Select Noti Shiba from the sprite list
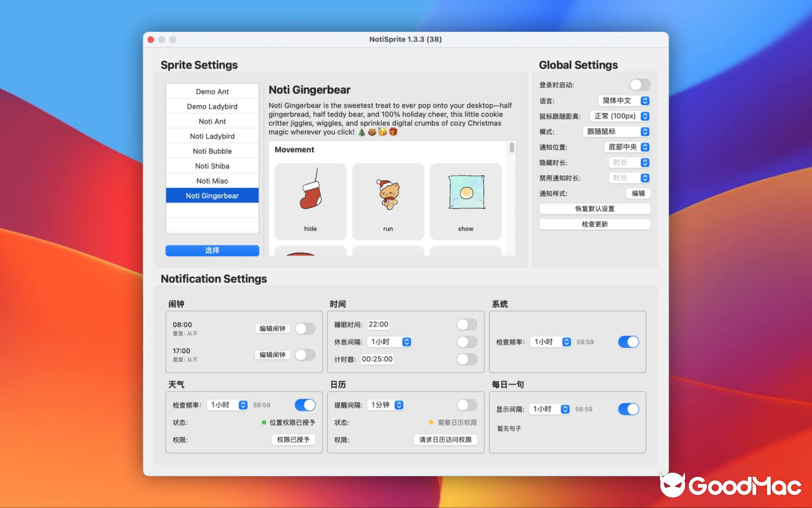Screen dimensions: 812x508 [x=212, y=166]
